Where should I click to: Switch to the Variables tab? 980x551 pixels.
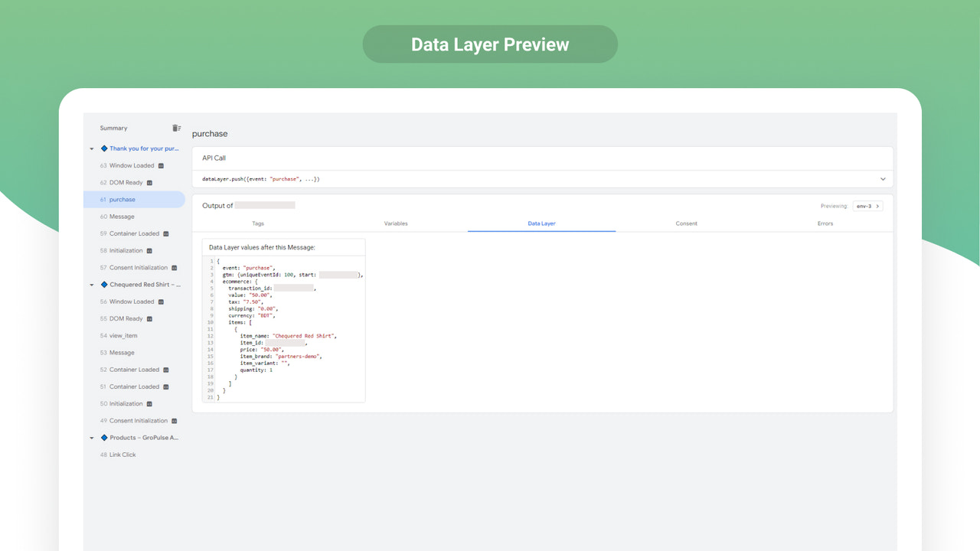tap(396, 223)
